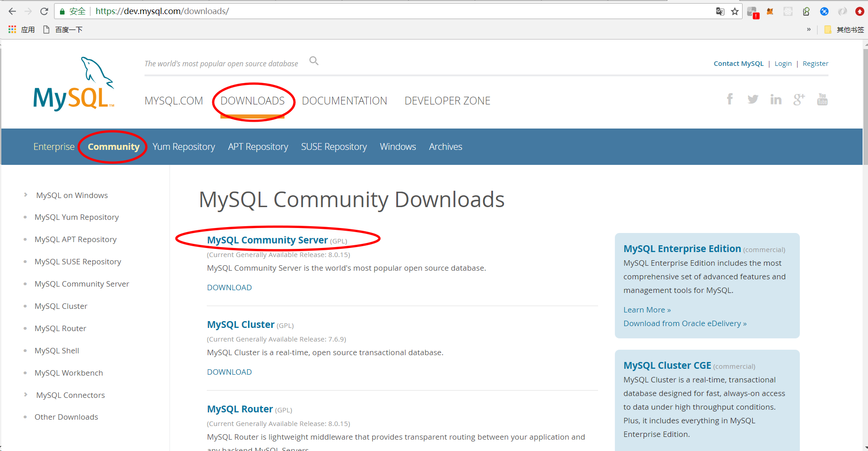Open MySQL Community Server in sidebar
This screenshot has width=868, height=451.
(x=82, y=284)
